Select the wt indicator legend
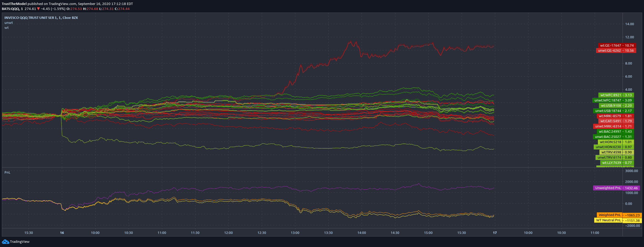The height and width of the screenshot is (247, 644). point(7,28)
